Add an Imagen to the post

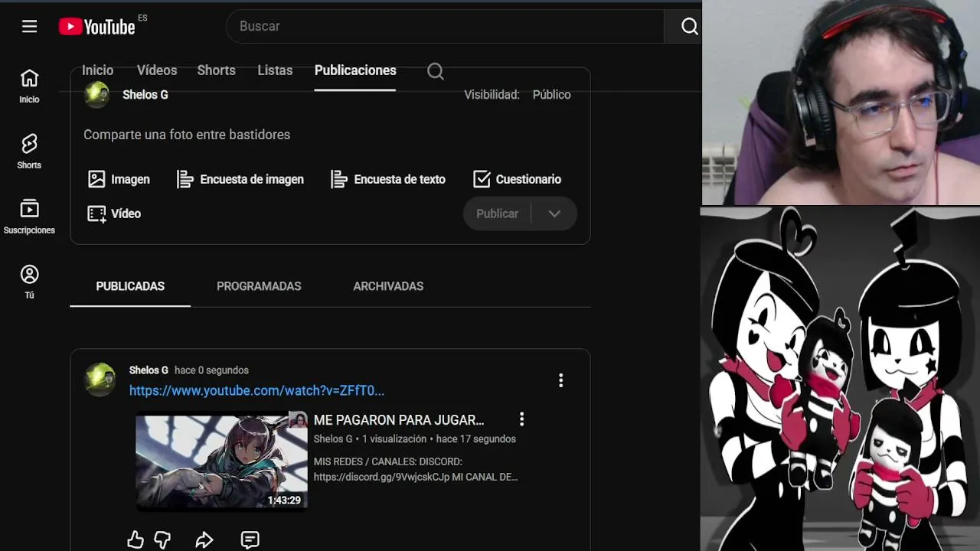pyautogui.click(x=119, y=179)
